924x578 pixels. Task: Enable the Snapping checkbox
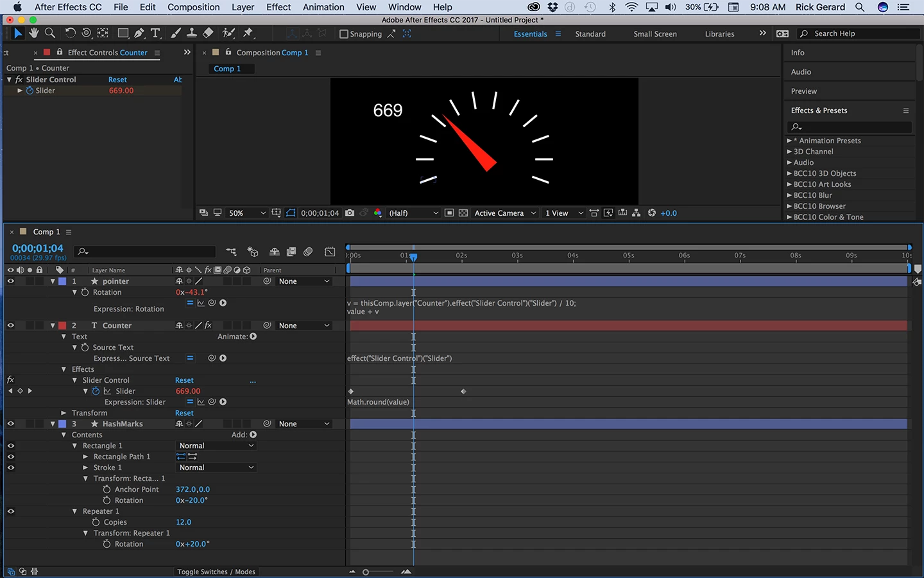[x=344, y=34]
